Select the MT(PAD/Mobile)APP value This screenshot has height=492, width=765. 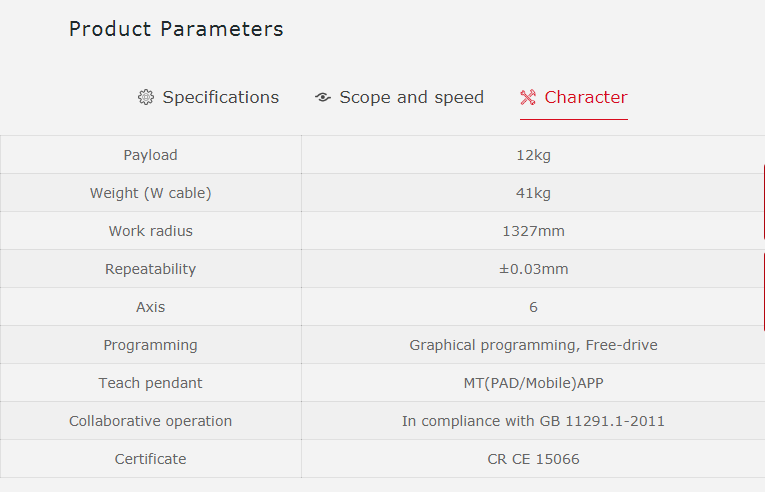tap(533, 383)
